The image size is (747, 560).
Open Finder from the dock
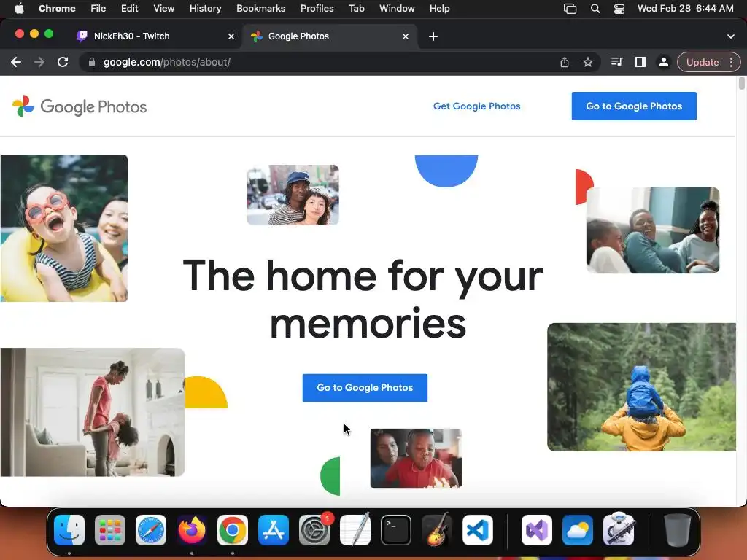point(69,530)
